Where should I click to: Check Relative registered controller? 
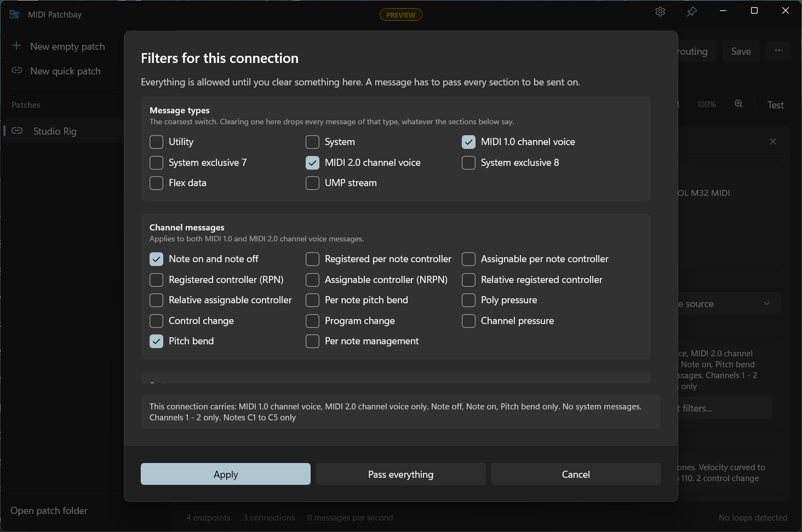coord(469,280)
